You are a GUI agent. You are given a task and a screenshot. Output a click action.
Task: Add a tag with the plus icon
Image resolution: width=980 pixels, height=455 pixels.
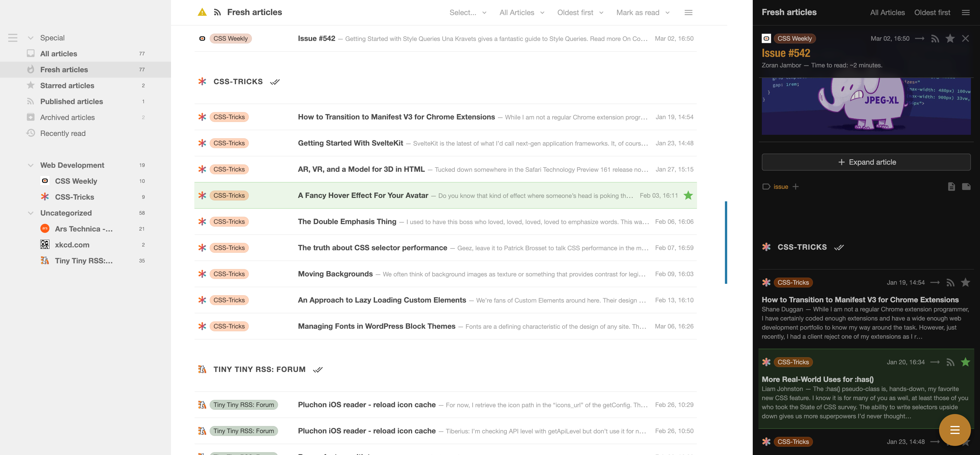(795, 187)
